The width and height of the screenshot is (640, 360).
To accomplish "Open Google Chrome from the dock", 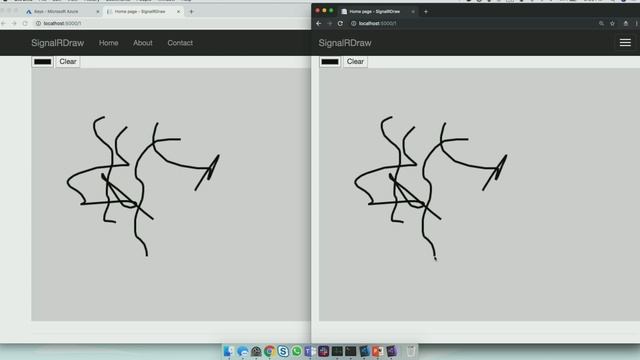I will point(269,351).
